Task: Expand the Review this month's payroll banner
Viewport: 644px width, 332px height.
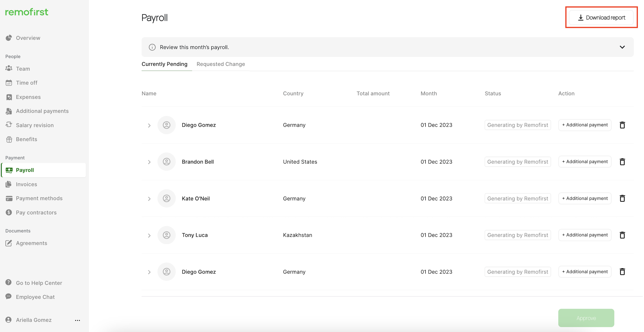Action: (622, 47)
